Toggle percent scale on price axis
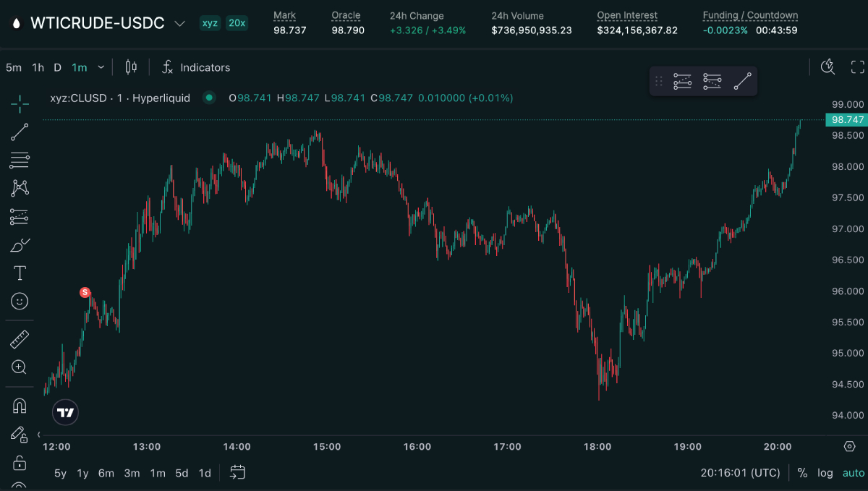Image resolution: width=868 pixels, height=491 pixels. coord(802,473)
